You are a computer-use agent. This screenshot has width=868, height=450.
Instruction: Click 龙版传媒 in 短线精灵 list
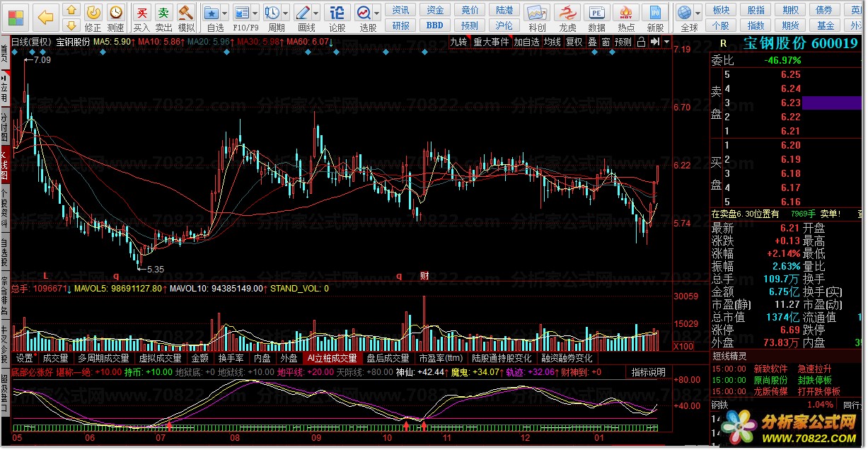coord(771,391)
